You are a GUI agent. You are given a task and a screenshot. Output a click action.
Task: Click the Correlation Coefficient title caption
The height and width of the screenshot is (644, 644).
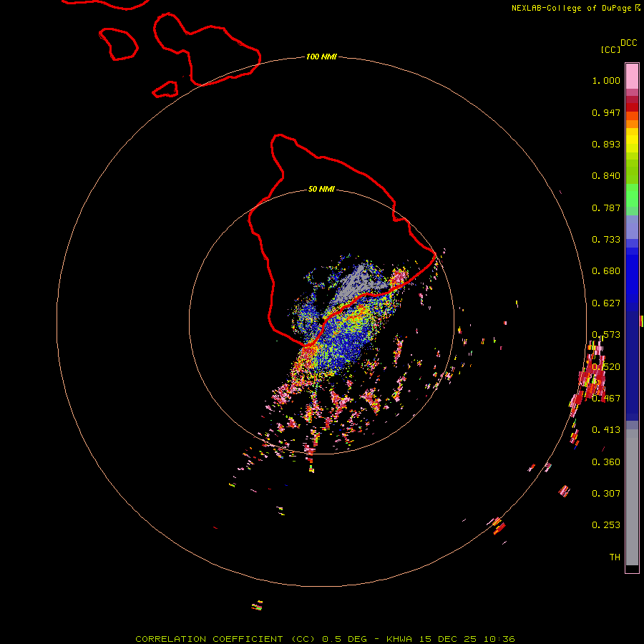click(x=325, y=639)
